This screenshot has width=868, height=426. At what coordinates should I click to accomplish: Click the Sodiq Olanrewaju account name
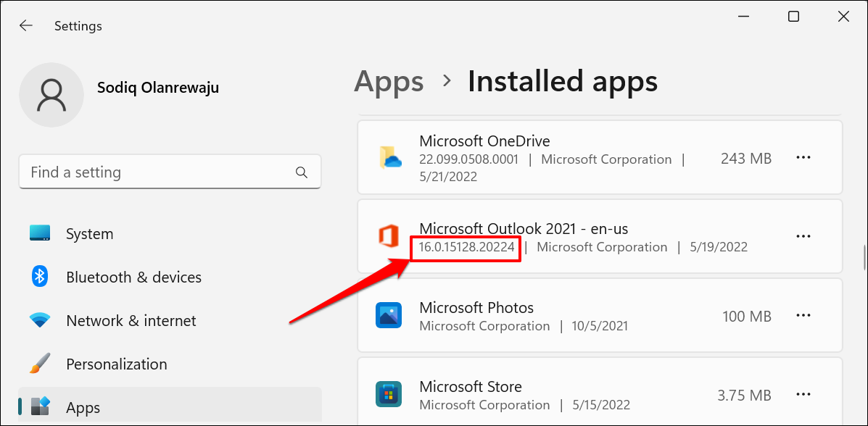[x=158, y=88]
